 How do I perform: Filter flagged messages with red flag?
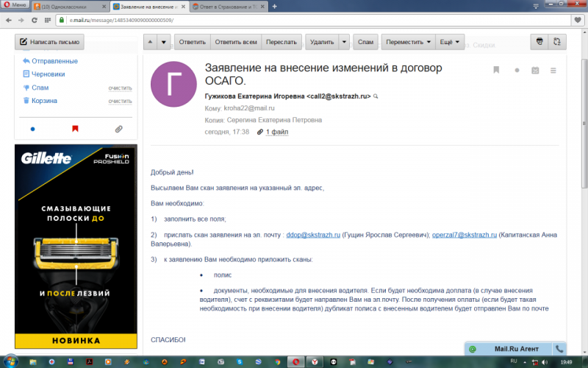75,129
